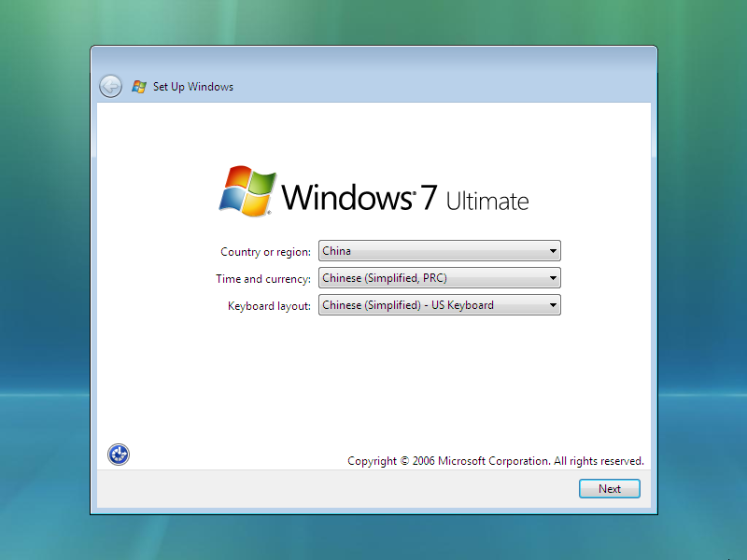This screenshot has height=560, width=747.
Task: Open the Ease of Access icon
Action: (119, 455)
